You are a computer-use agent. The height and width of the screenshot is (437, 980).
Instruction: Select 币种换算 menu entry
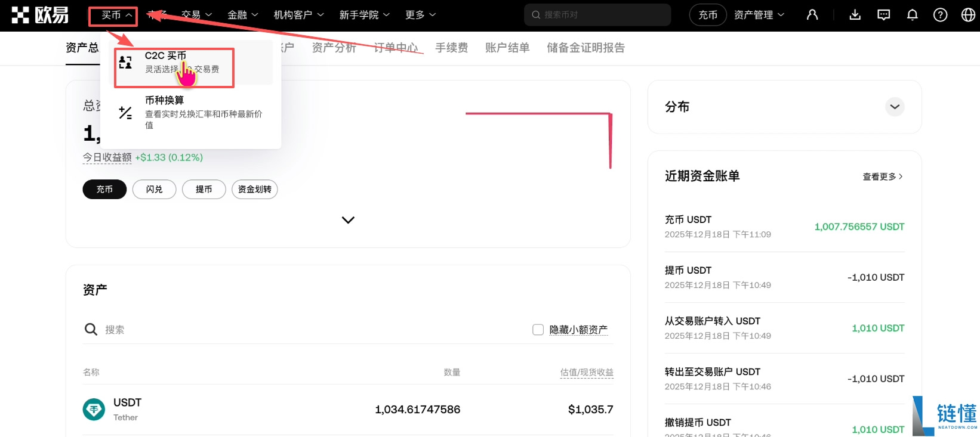tap(191, 112)
